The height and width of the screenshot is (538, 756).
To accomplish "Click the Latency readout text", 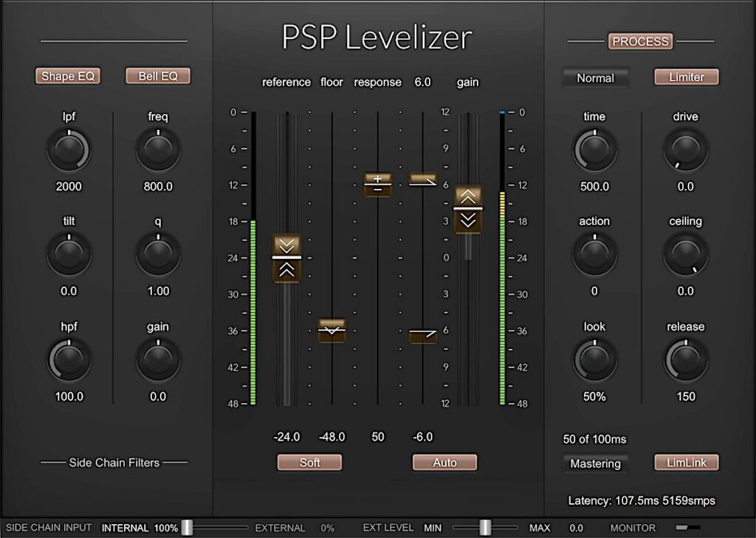I will (x=642, y=501).
